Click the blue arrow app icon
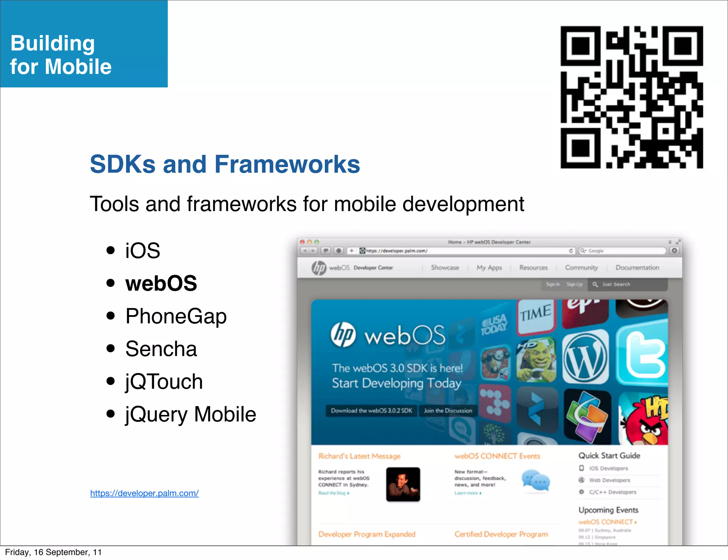Viewport: 728px width, 560px height. [x=537, y=409]
